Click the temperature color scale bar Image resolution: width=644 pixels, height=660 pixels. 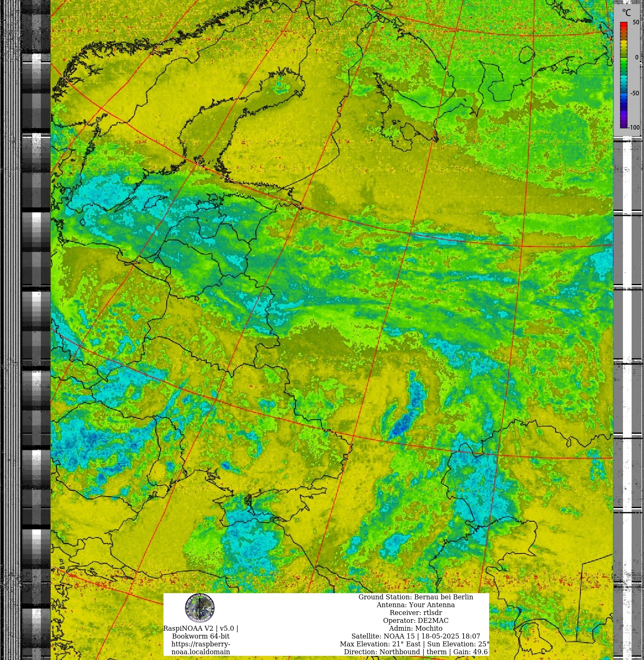pyautogui.click(x=624, y=75)
